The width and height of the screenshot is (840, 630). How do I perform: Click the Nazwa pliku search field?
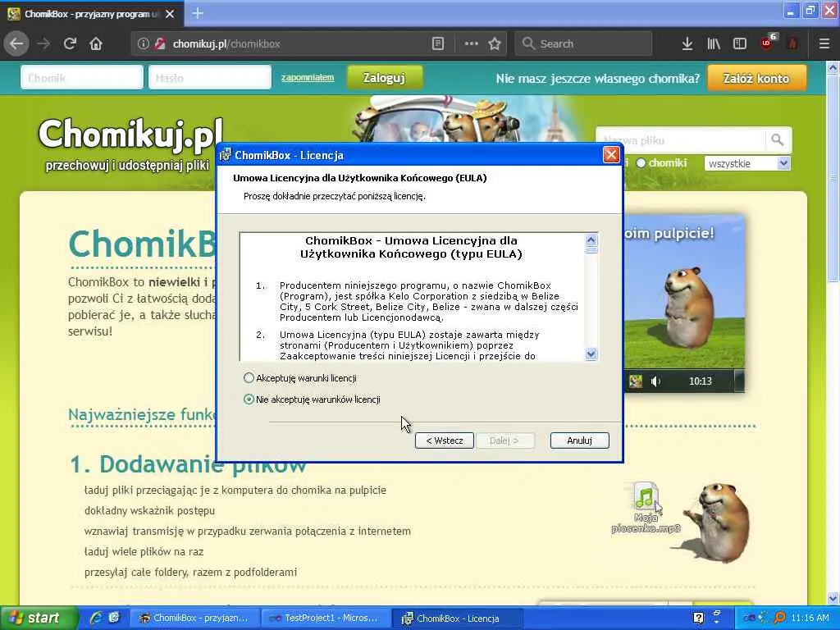pyautogui.click(x=681, y=140)
